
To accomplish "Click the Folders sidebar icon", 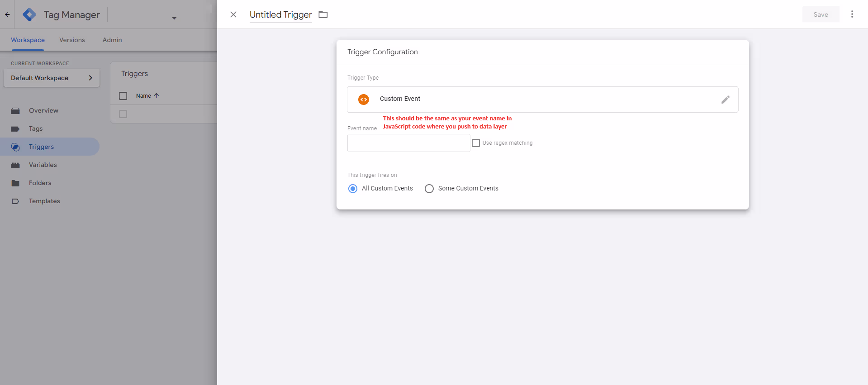I will 15,183.
